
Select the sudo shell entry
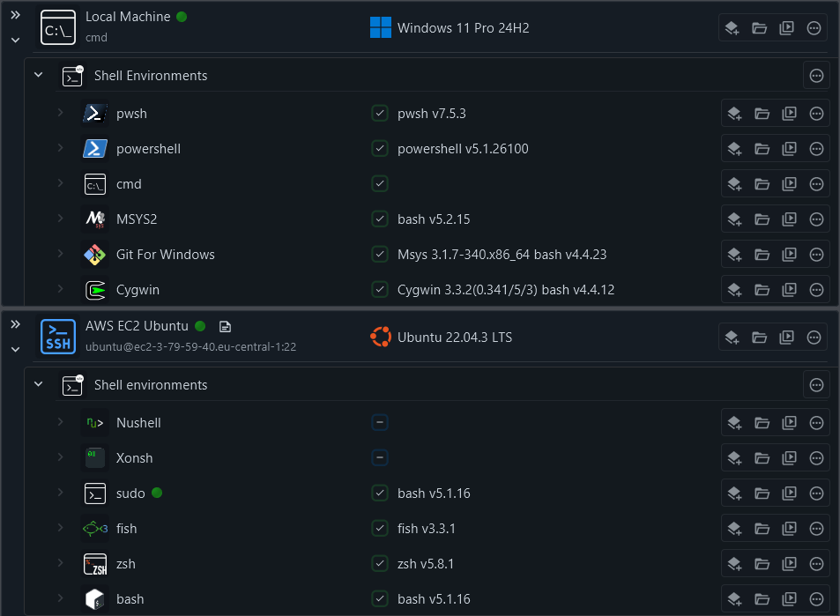point(130,494)
